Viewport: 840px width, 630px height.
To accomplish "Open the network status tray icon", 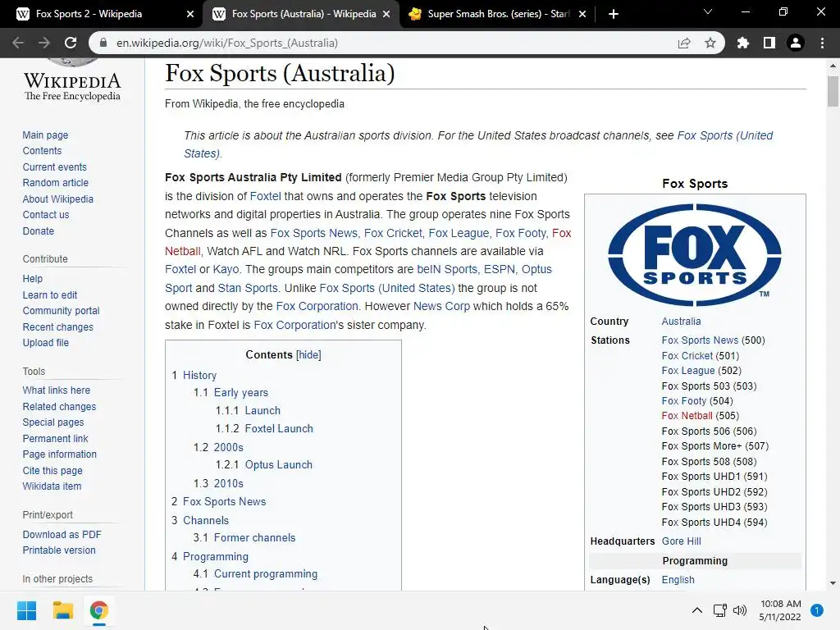I will pyautogui.click(x=719, y=610).
